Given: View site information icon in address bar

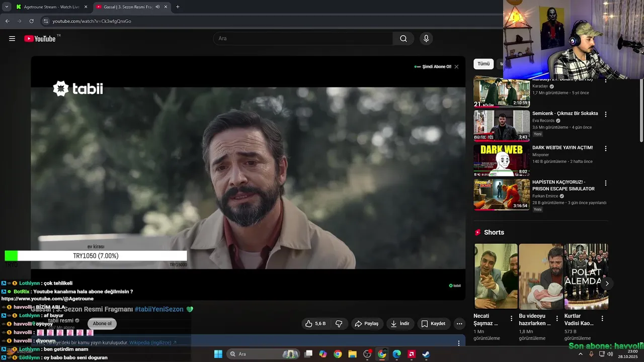Looking at the screenshot, I should click(46, 21).
